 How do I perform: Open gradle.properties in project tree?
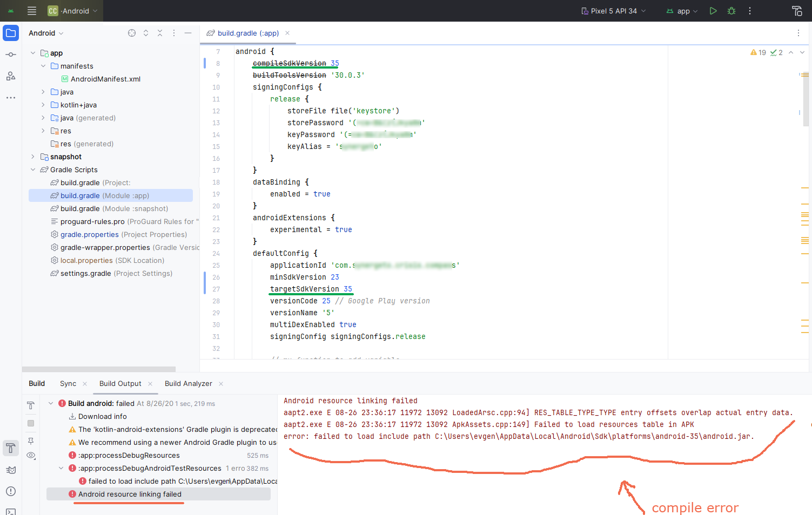89,234
